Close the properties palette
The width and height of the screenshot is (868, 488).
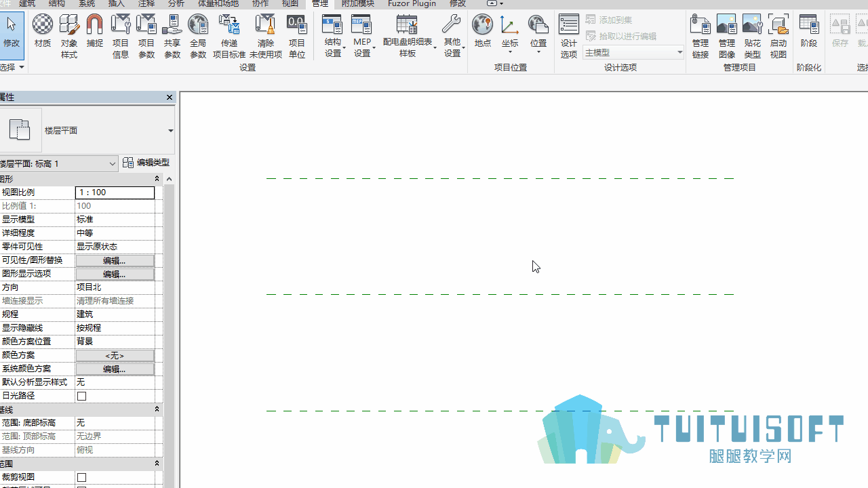170,98
